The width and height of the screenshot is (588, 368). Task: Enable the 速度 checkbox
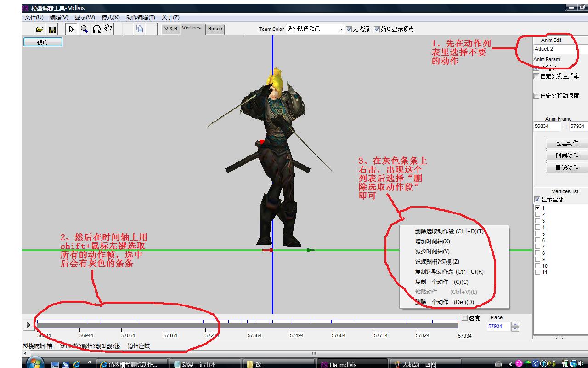point(464,318)
